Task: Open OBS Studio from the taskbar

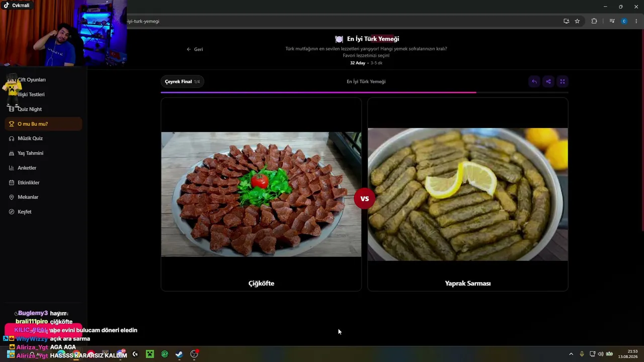Action: coord(194,354)
